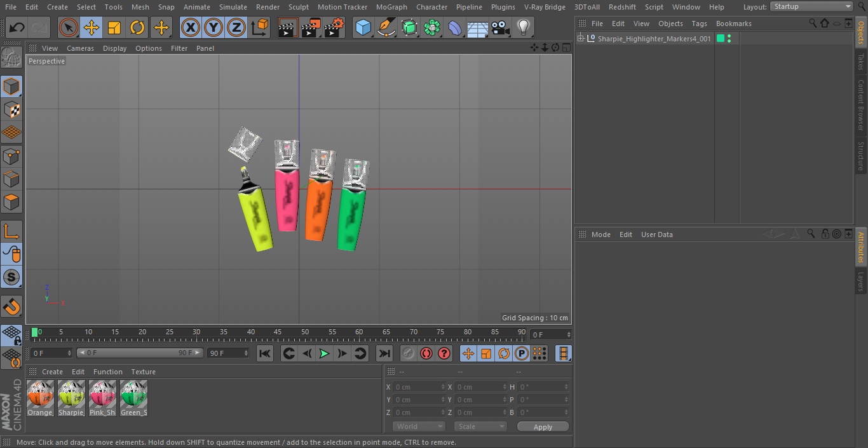Image resolution: width=868 pixels, height=448 pixels.
Task: Toggle Autokeying button
Action: pos(426,353)
